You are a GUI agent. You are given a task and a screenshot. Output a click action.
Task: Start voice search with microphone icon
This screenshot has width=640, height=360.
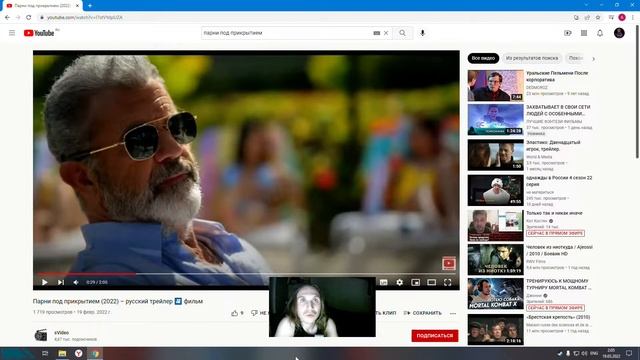coord(422,33)
